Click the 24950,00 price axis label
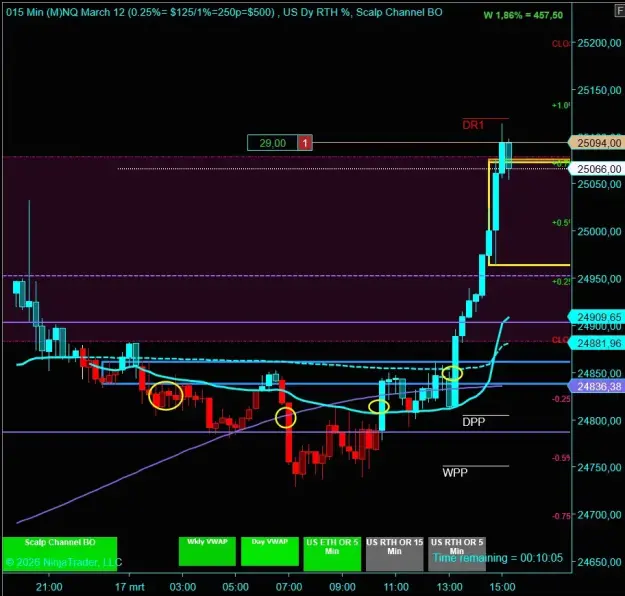 [x=599, y=279]
